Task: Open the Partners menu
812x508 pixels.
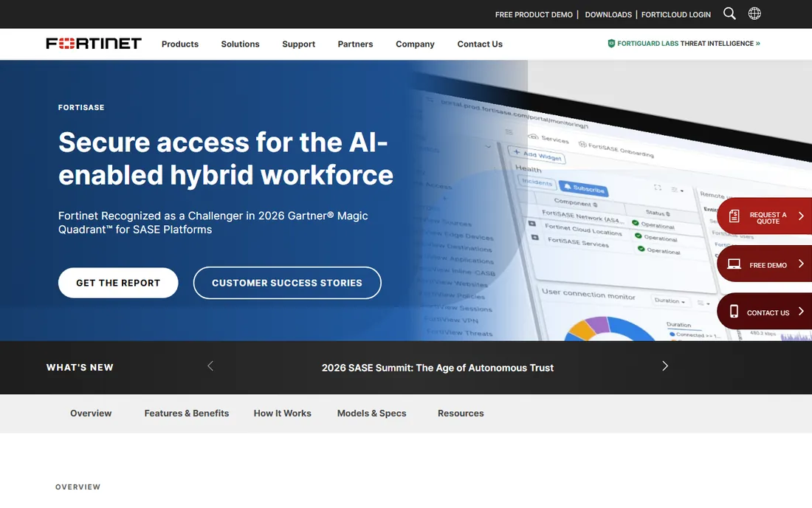Action: 355,44
